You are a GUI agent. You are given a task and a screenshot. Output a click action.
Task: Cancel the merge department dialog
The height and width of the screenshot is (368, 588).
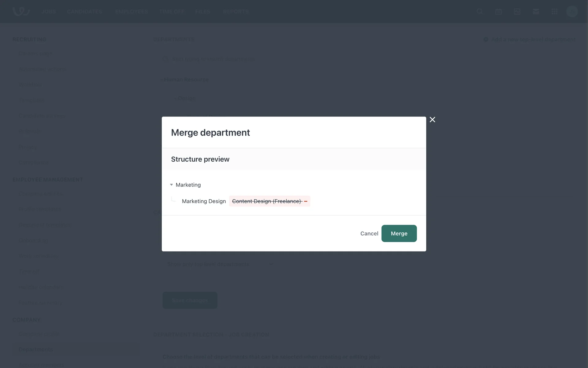(369, 233)
